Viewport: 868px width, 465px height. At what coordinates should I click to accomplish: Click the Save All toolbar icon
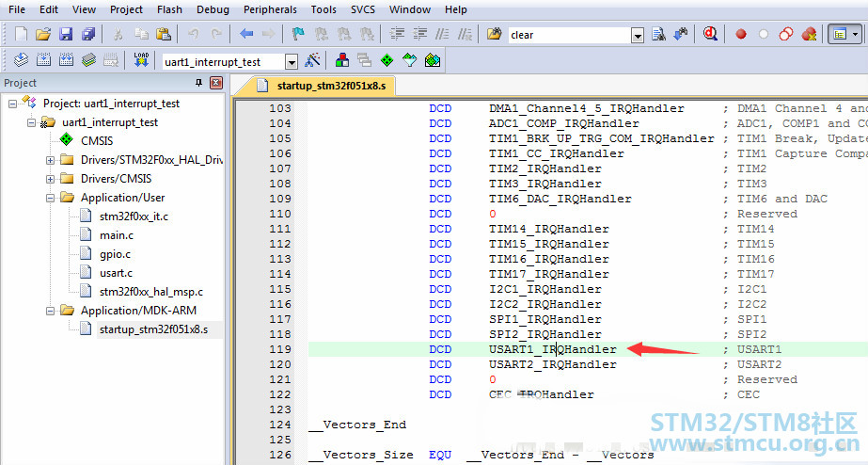tap(88, 35)
